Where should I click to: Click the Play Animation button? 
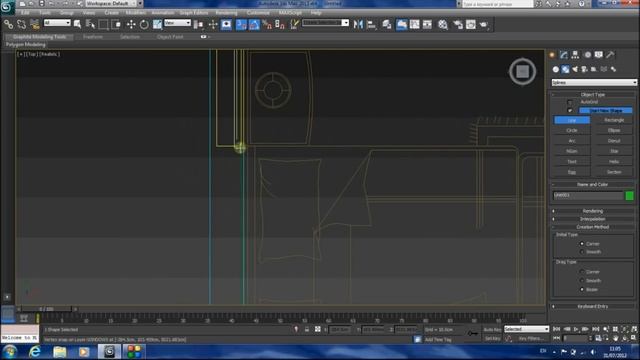pos(576,329)
